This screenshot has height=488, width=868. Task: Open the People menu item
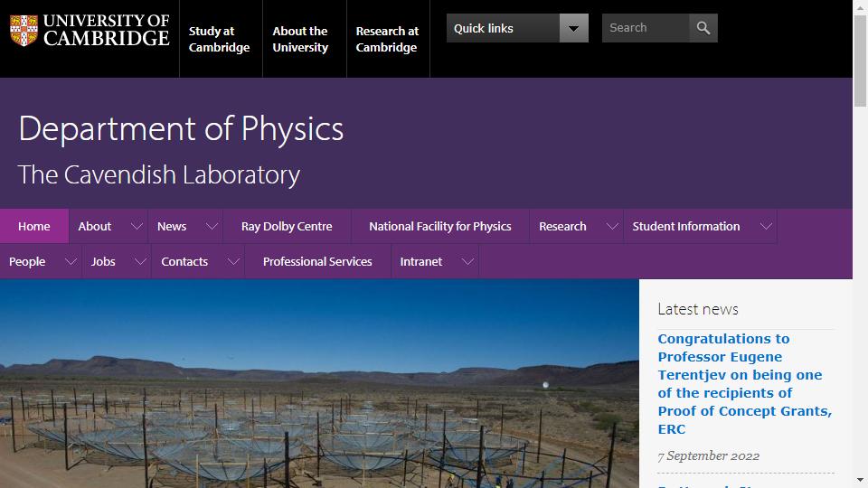click(27, 261)
